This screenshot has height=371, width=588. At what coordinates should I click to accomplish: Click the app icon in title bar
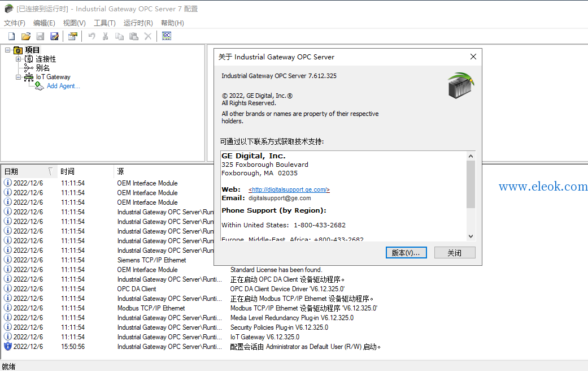pos(8,8)
